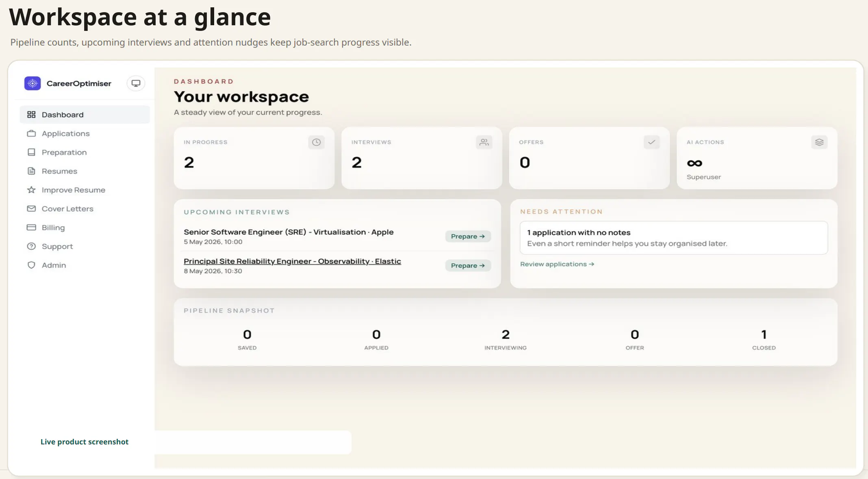Open Dashboard in the sidebar
The height and width of the screenshot is (479, 868).
tap(85, 115)
